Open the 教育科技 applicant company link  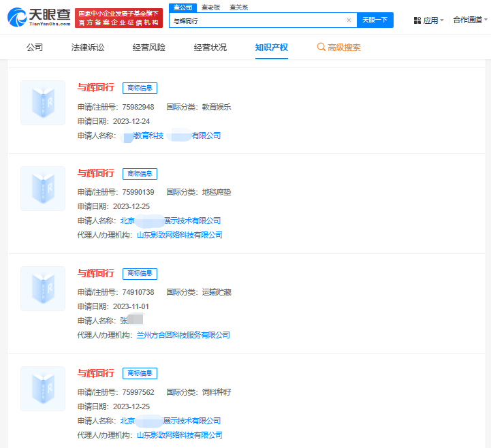[x=171, y=135]
